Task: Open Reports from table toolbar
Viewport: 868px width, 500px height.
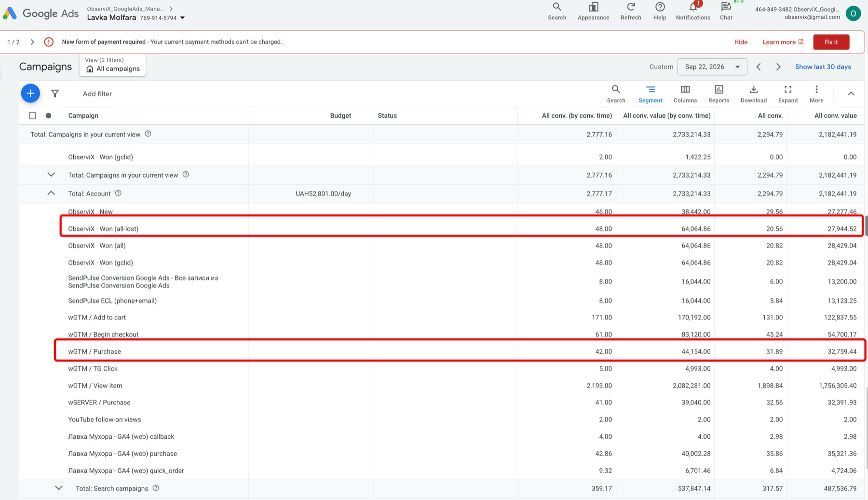Action: click(x=719, y=94)
